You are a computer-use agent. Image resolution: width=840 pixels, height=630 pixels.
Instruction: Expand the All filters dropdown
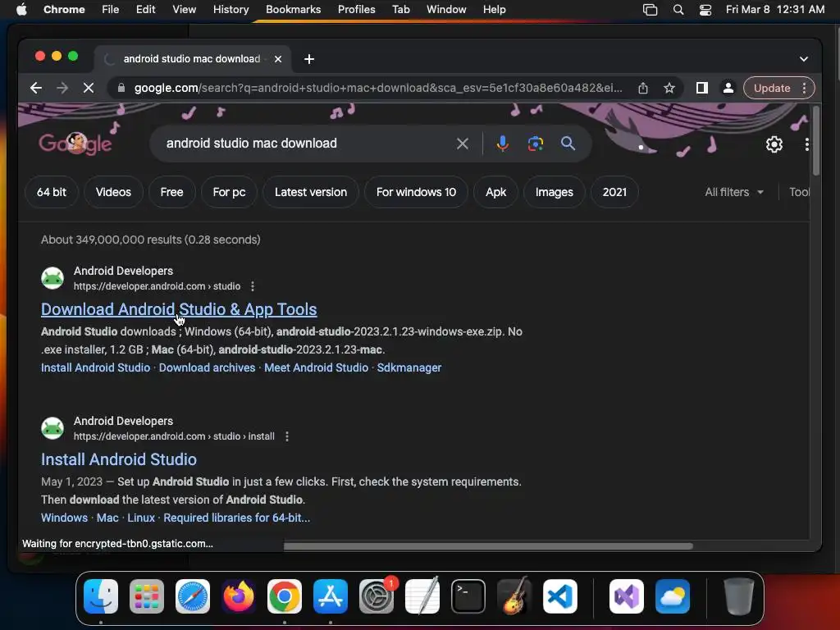[x=734, y=192]
